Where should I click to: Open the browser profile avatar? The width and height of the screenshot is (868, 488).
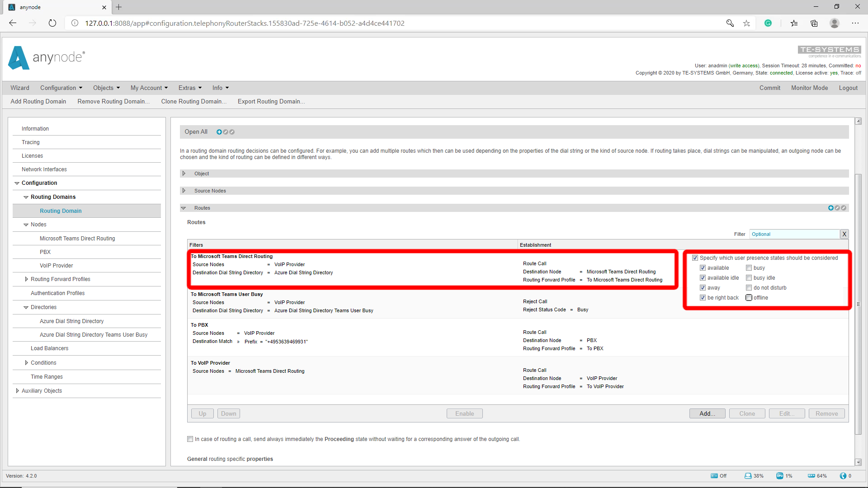point(835,23)
